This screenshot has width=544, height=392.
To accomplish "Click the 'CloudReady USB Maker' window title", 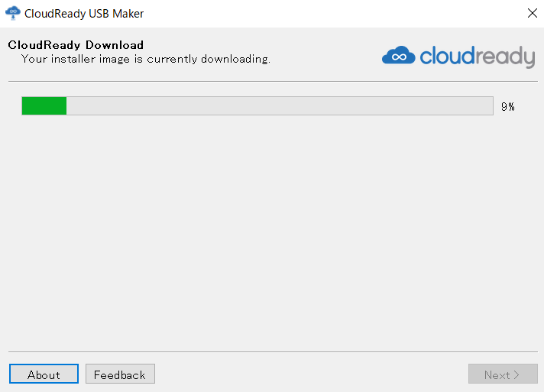I will (x=84, y=14).
